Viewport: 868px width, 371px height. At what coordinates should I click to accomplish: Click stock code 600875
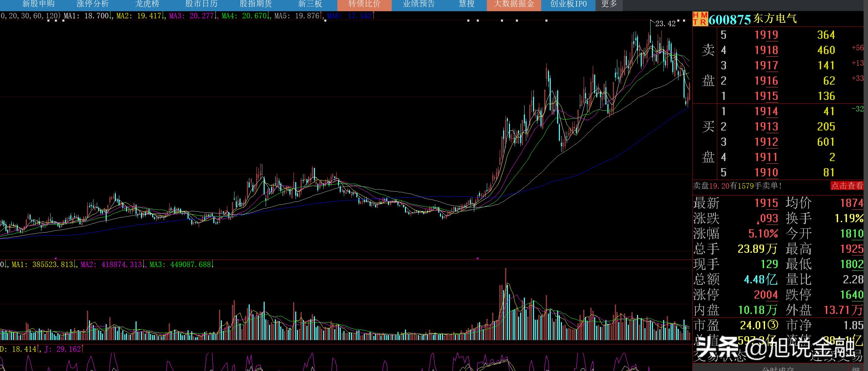tap(729, 20)
